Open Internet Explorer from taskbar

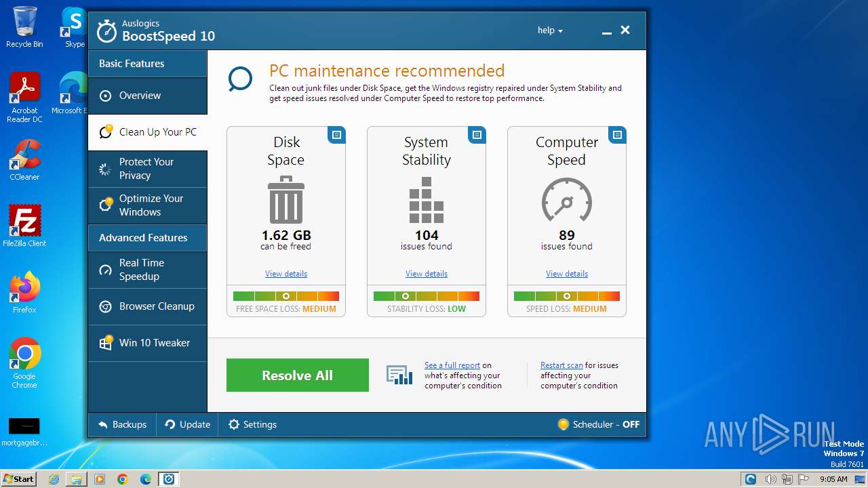tap(54, 479)
